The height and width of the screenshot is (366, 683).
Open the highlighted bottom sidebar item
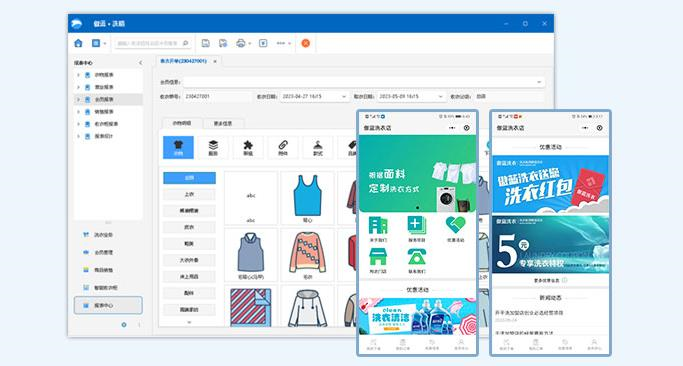click(x=108, y=305)
